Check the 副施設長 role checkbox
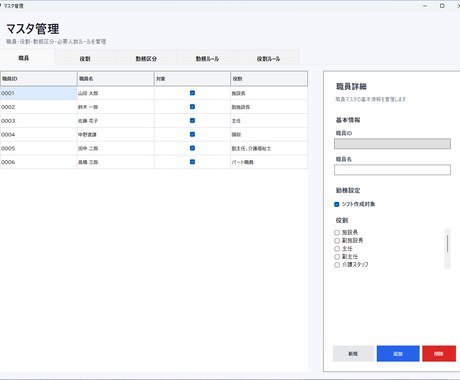The height and width of the screenshot is (380, 460). click(x=337, y=241)
